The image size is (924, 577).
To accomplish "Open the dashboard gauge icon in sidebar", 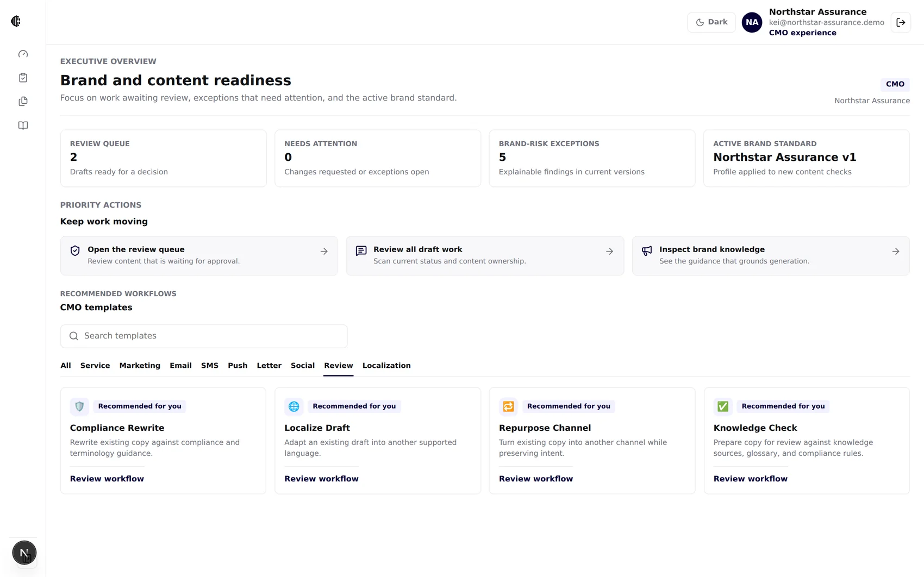I will click(23, 54).
